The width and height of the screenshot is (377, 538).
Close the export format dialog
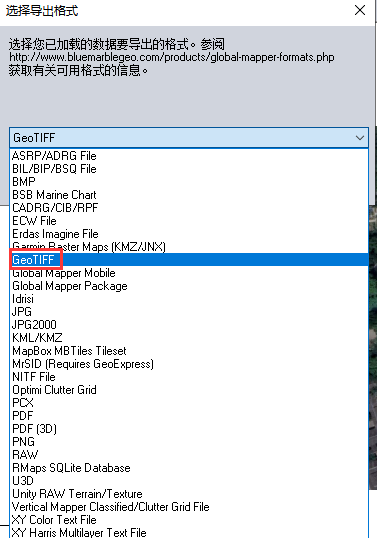(x=360, y=10)
